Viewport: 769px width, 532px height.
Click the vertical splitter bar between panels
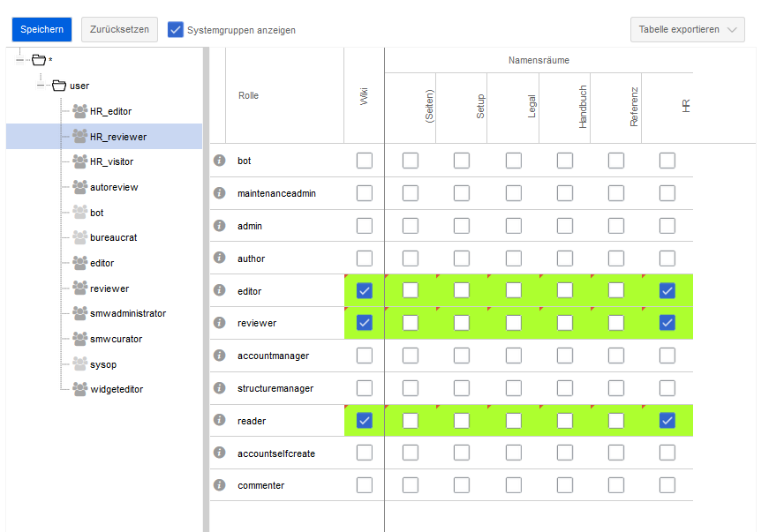tap(207, 291)
